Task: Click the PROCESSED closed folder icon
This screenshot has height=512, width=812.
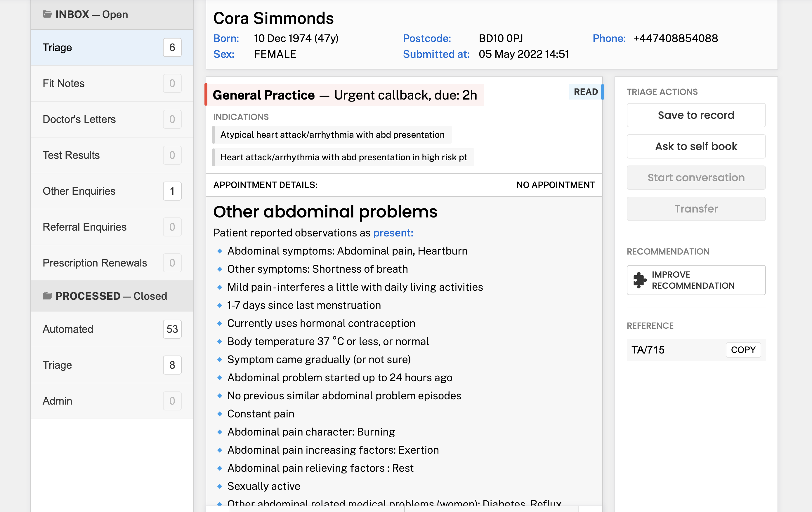Action: [47, 296]
